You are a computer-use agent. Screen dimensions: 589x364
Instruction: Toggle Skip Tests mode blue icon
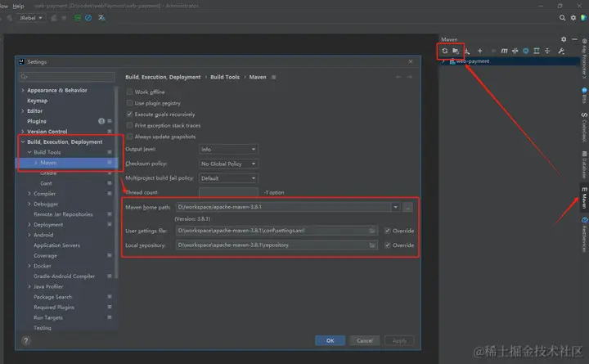coord(526,51)
